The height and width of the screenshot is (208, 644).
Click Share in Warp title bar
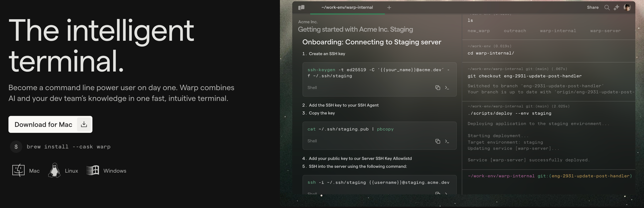click(x=593, y=7)
